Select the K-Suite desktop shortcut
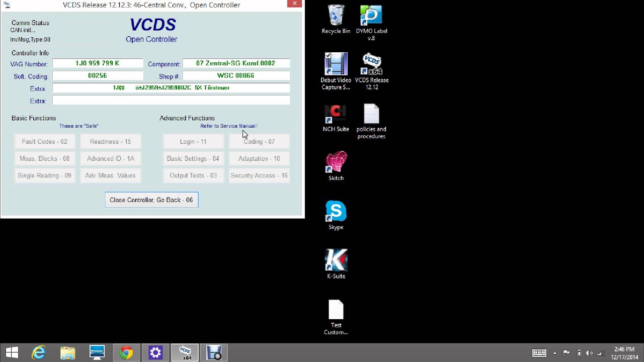Image resolution: width=644 pixels, height=362 pixels. [336, 264]
